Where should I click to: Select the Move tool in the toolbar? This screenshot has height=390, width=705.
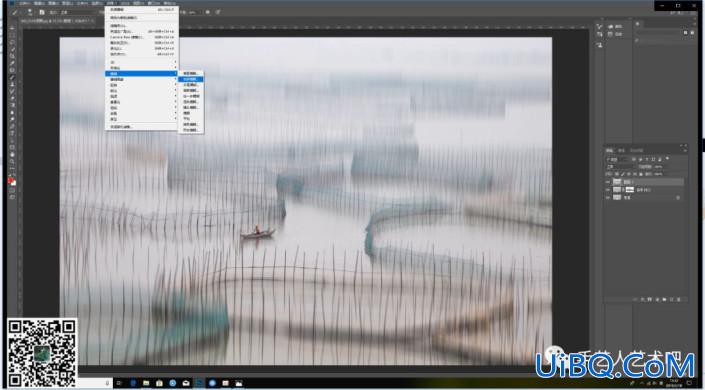13,28
